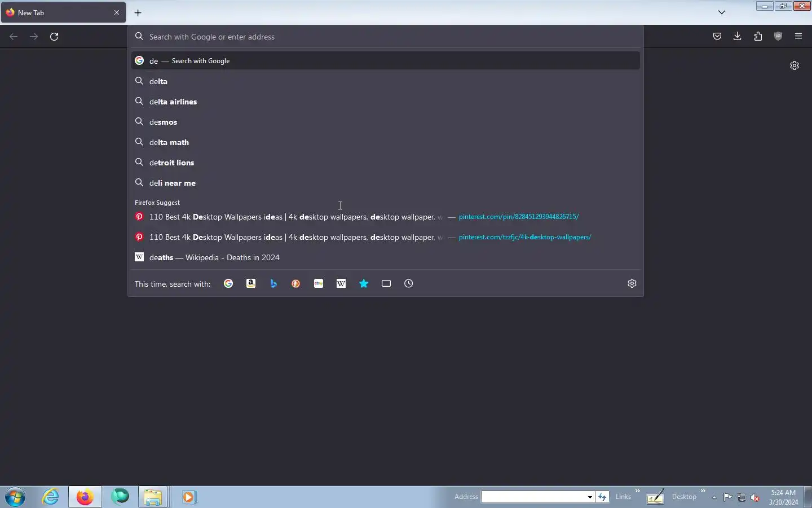Screen dimensions: 812x508
Task: Save to Pocket toolbar icon
Action: pyautogui.click(x=717, y=36)
